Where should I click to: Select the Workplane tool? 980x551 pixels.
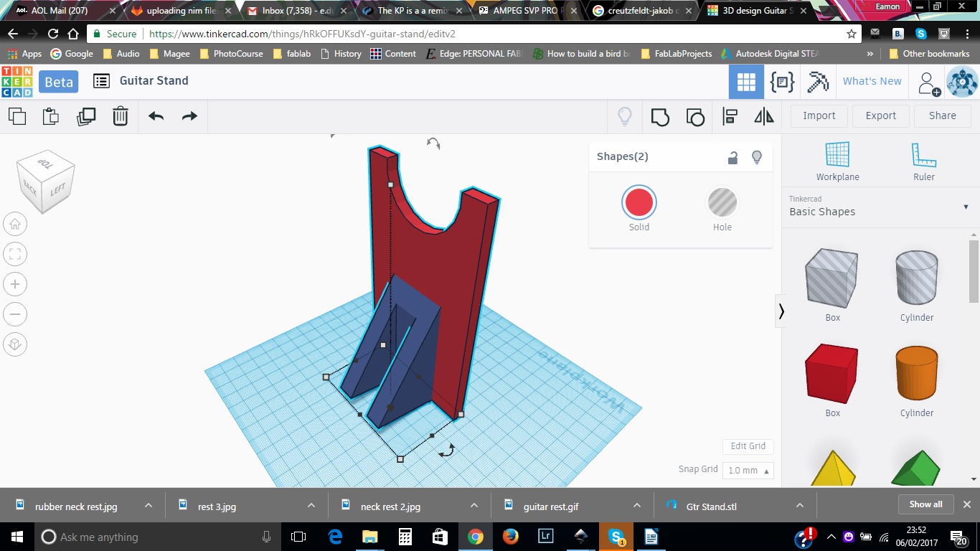coord(837,161)
